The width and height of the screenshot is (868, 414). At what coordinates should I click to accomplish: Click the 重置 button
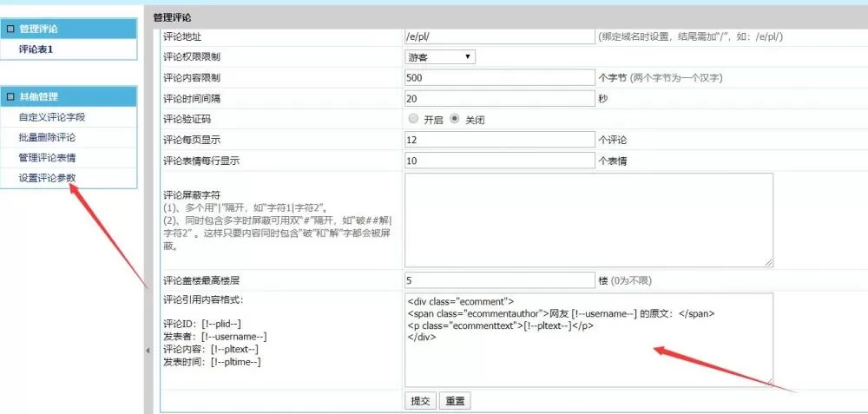(x=455, y=401)
